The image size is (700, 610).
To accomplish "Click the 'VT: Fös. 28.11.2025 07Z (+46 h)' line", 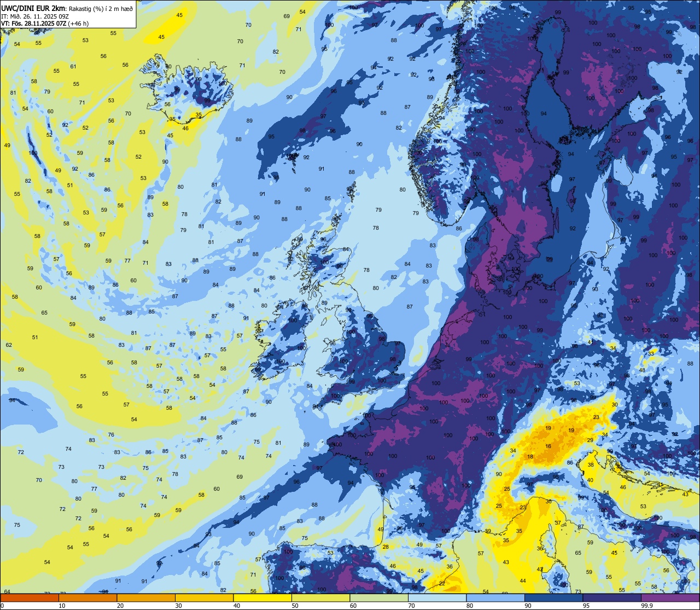I will tap(44, 24).
